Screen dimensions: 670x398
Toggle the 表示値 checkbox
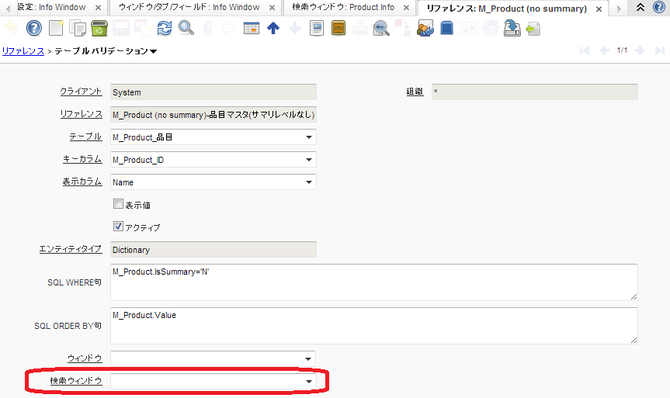point(118,204)
